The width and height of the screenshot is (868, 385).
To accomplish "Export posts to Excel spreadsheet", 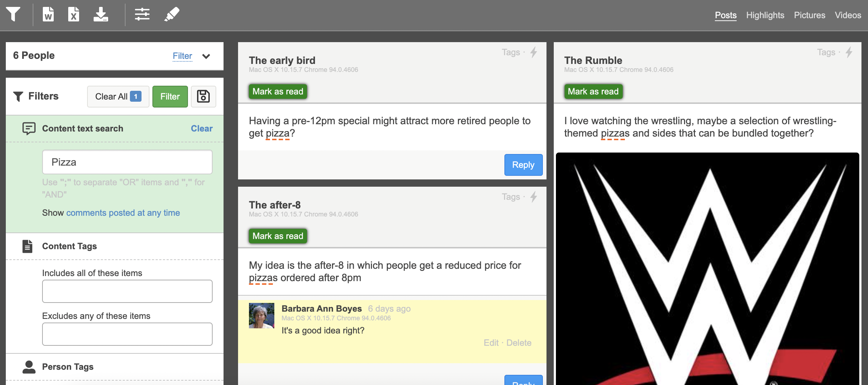I will (74, 15).
